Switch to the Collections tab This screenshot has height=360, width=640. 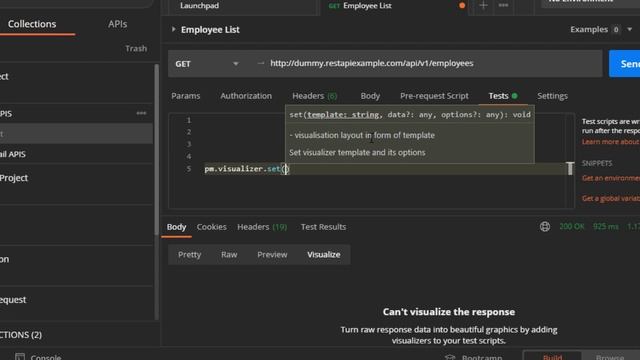32,24
